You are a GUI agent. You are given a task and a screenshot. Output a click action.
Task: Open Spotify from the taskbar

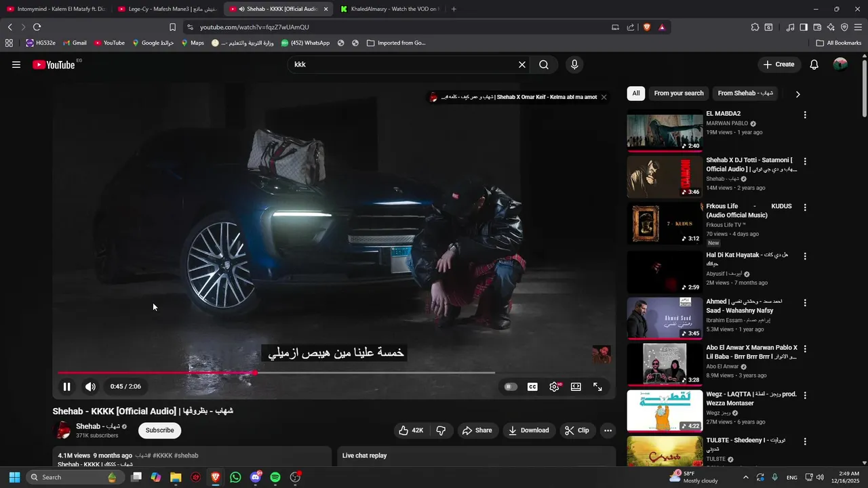click(275, 477)
